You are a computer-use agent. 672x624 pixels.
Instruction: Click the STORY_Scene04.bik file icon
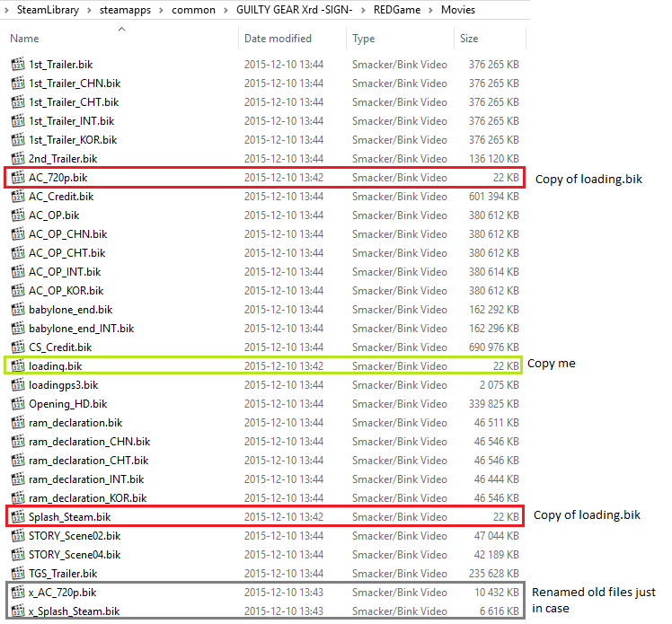tap(18, 554)
